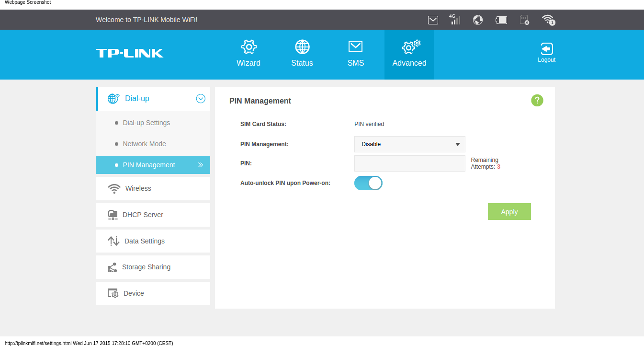The width and height of the screenshot is (644, 346).
Task: Open the PIN Management Disable dropdown
Action: (x=409, y=144)
